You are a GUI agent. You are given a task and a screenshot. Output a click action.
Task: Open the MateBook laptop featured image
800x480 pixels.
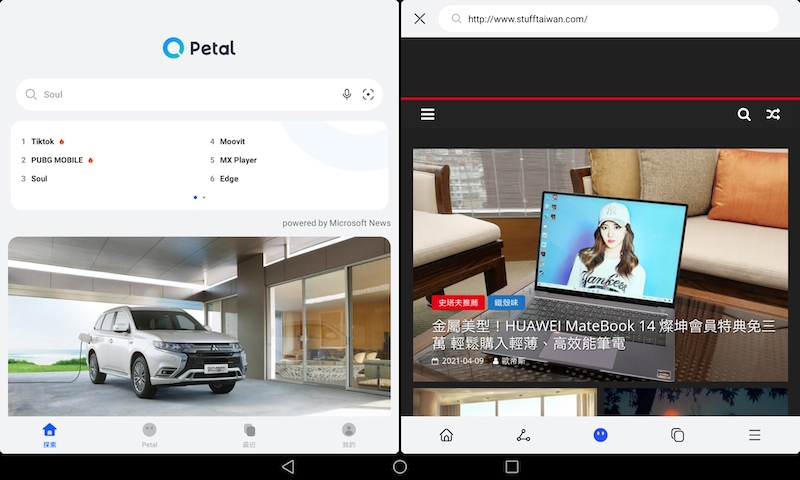pos(600,265)
